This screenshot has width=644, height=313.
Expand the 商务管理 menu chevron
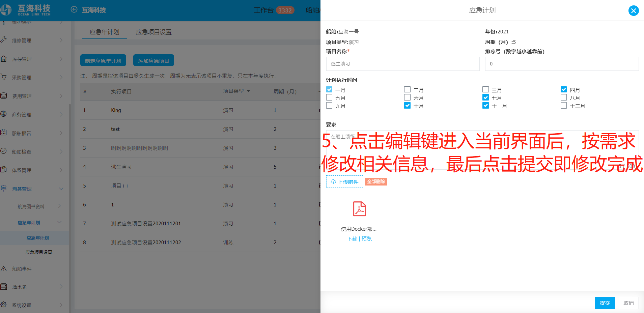[x=61, y=114]
